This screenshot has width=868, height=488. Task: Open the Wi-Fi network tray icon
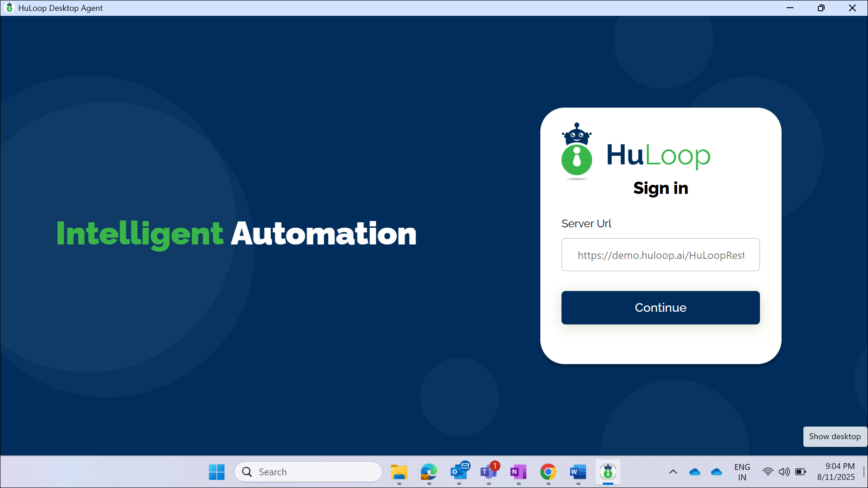pyautogui.click(x=768, y=472)
